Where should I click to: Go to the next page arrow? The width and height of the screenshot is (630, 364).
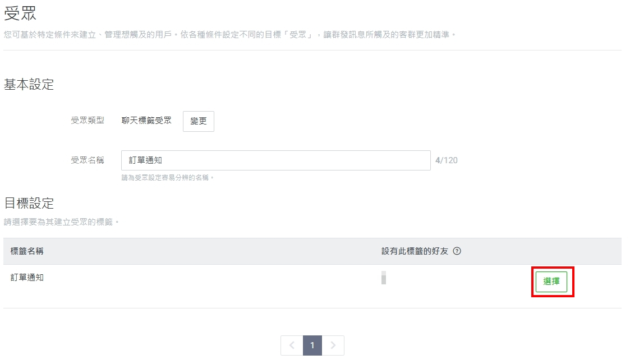point(333,345)
